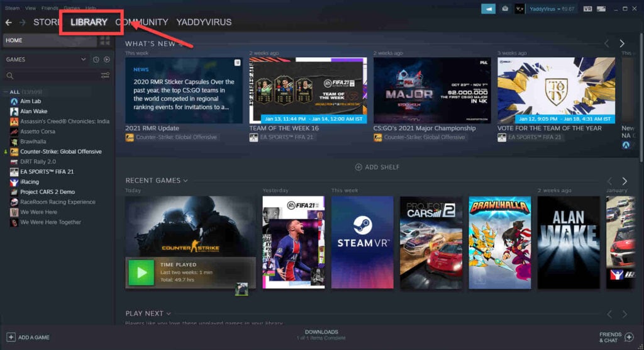Switch to collections grid view icon

(105, 40)
